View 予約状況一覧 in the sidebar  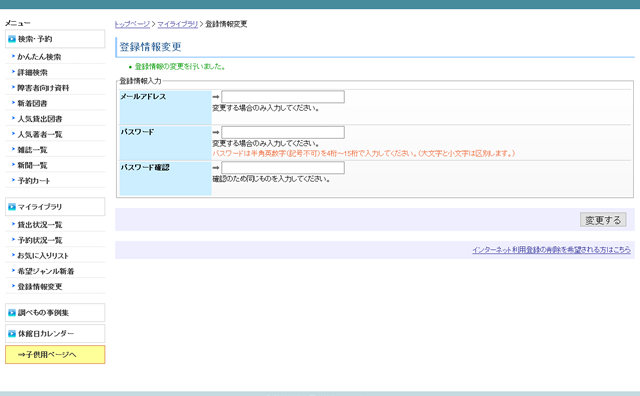[40, 240]
